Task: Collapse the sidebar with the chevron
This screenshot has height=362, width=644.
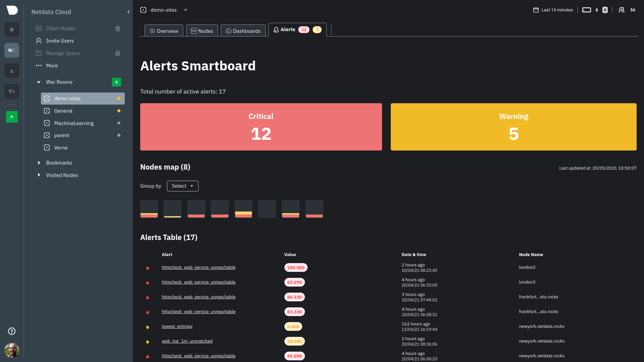Action: [128, 12]
